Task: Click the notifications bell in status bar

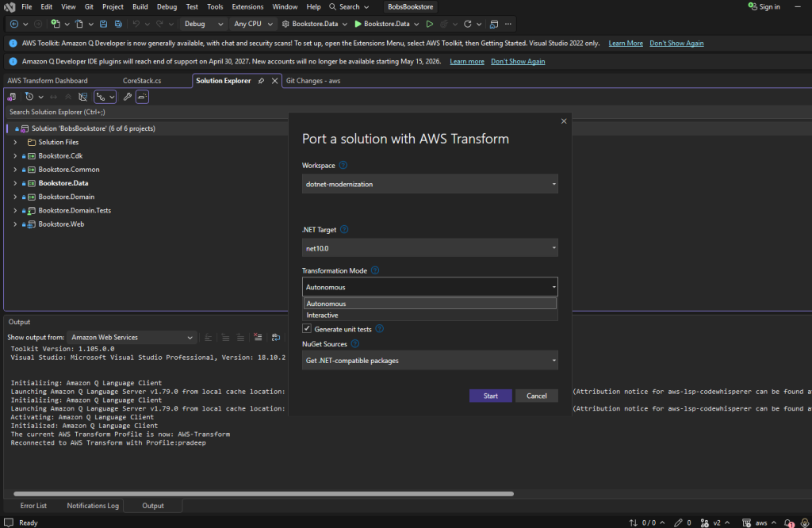Action: pyautogui.click(x=789, y=522)
